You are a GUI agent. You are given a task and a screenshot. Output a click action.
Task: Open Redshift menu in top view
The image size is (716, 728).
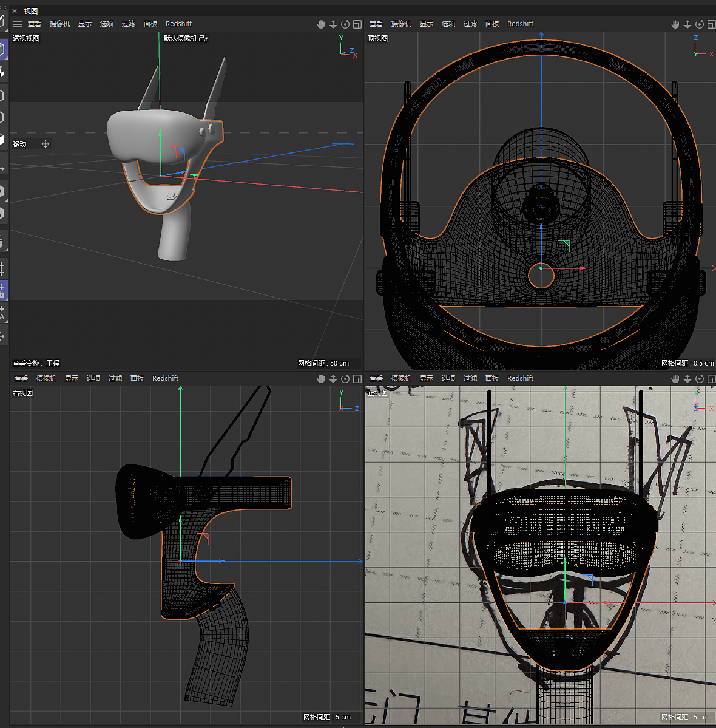520,24
